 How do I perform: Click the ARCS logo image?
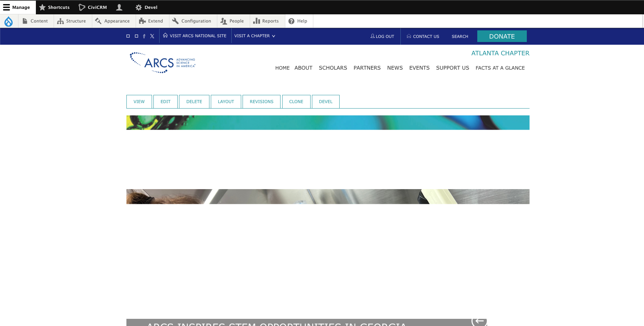pyautogui.click(x=162, y=63)
